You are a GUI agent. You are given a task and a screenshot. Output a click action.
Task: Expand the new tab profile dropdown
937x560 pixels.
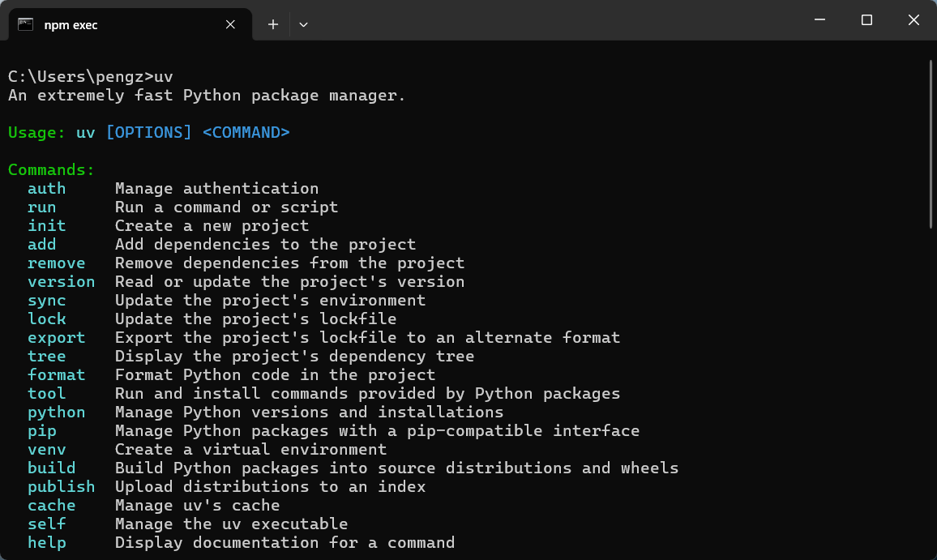click(303, 24)
